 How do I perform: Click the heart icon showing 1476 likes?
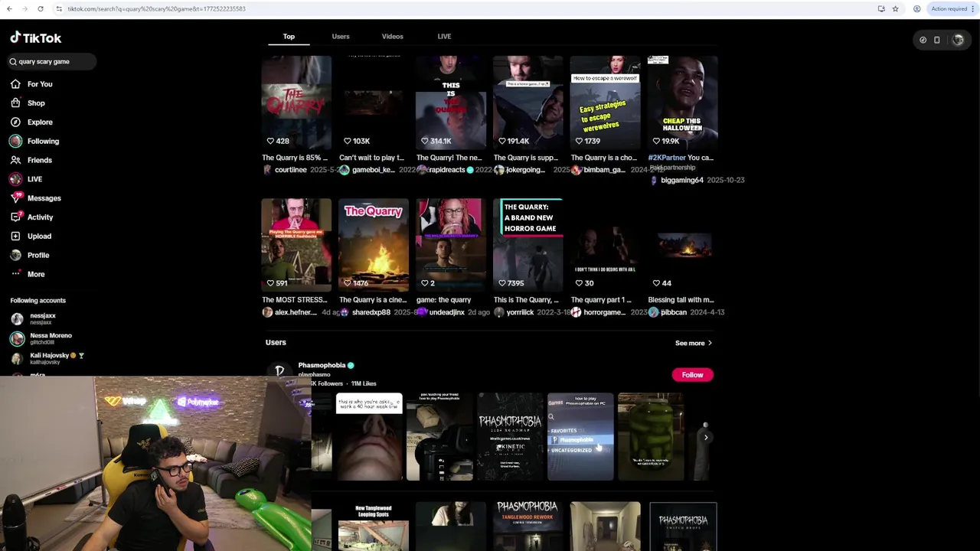tap(347, 283)
